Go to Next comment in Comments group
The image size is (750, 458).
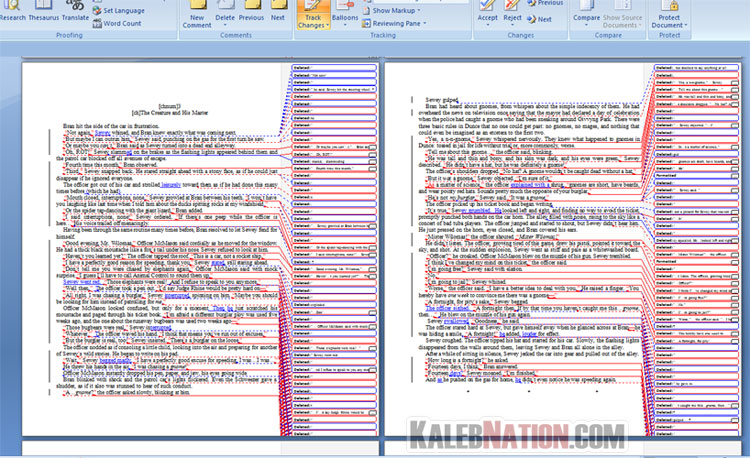coord(277,11)
